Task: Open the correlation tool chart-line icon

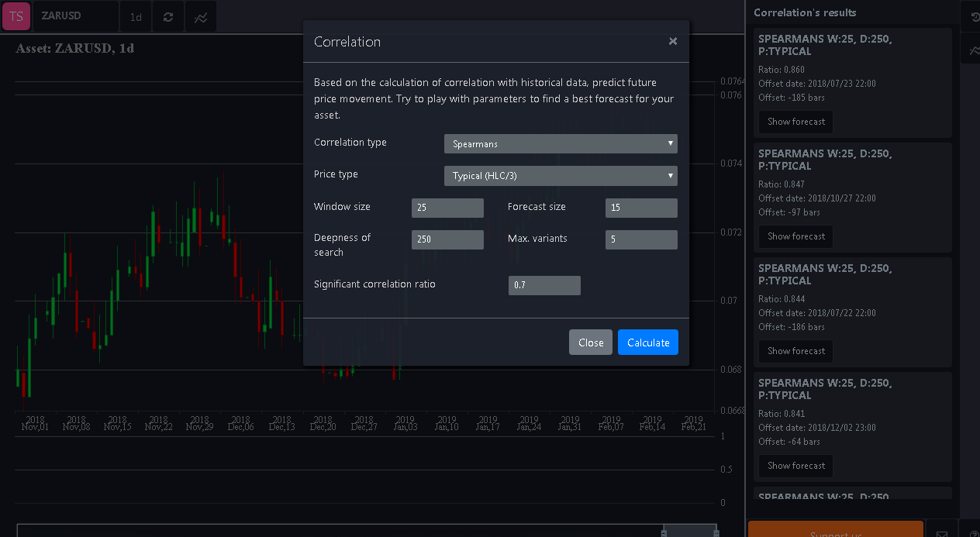Action: [x=201, y=17]
